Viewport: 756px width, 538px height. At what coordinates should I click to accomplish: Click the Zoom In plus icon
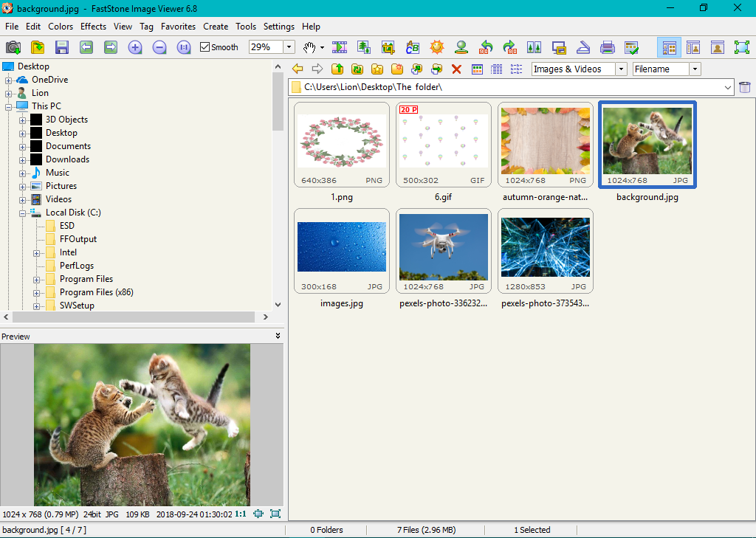(x=135, y=47)
